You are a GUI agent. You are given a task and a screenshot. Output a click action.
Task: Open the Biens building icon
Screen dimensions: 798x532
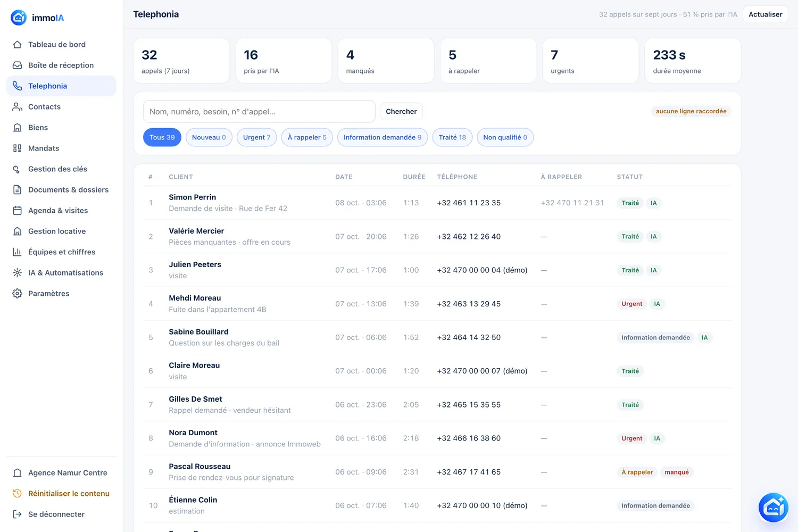coord(17,128)
